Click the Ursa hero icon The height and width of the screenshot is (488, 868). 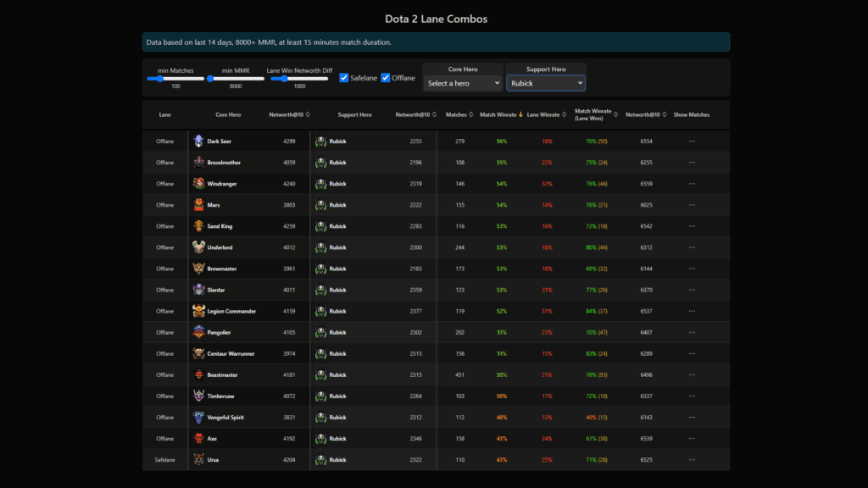tap(198, 459)
